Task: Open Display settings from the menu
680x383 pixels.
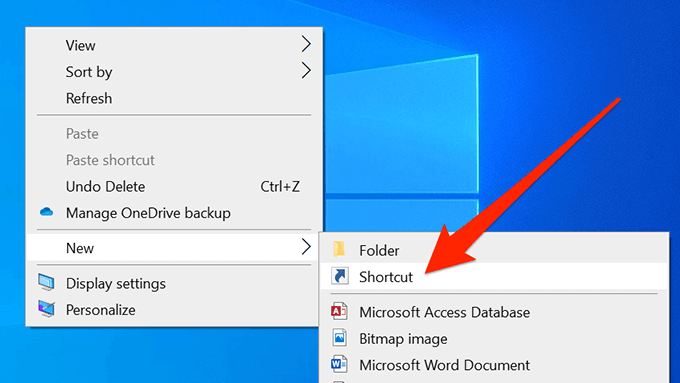Action: [x=174, y=283]
